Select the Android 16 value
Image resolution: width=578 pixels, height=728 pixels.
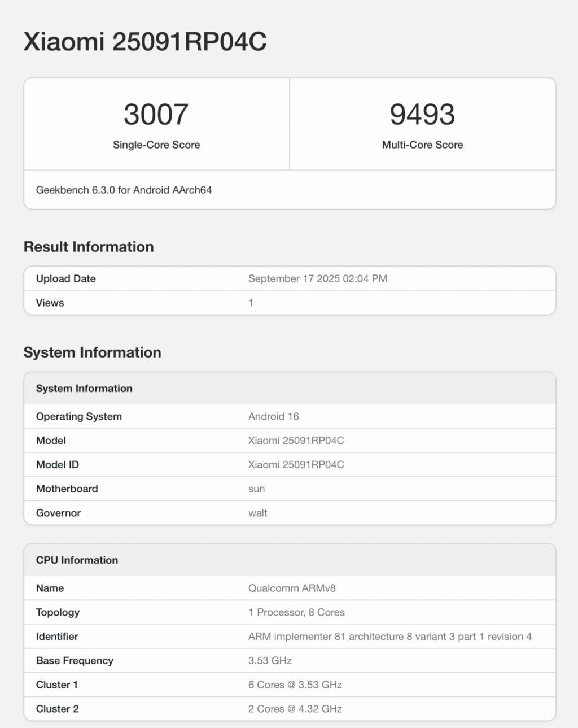click(x=274, y=416)
